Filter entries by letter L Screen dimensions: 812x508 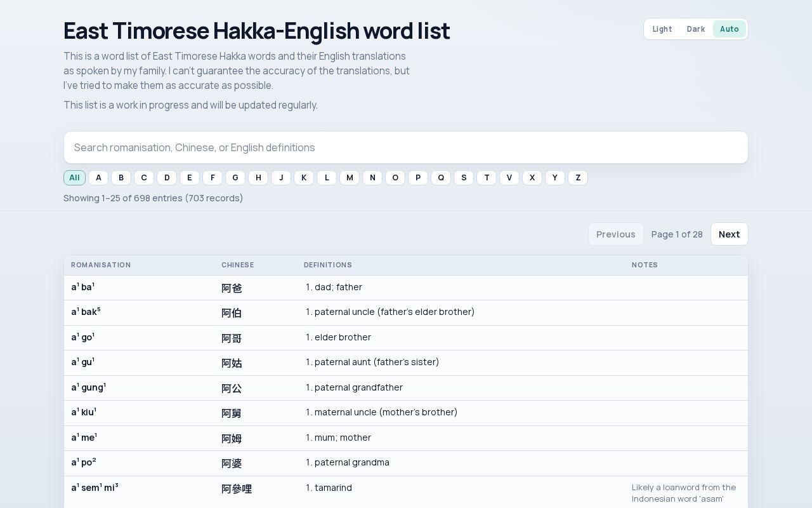click(327, 178)
